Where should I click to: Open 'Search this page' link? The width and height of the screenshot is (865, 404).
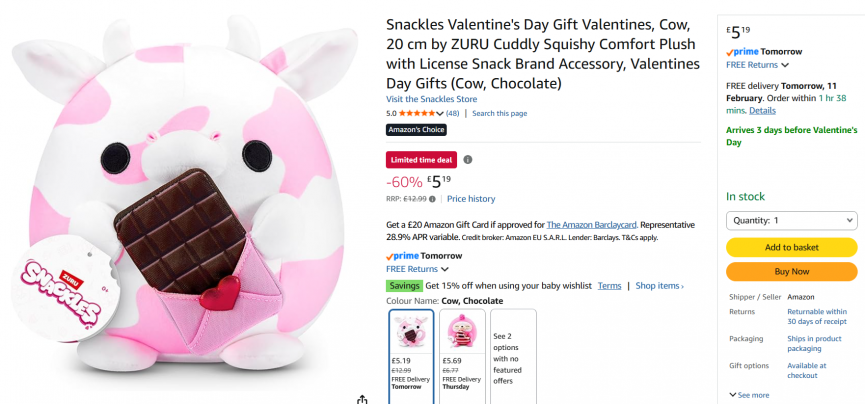[499, 114]
